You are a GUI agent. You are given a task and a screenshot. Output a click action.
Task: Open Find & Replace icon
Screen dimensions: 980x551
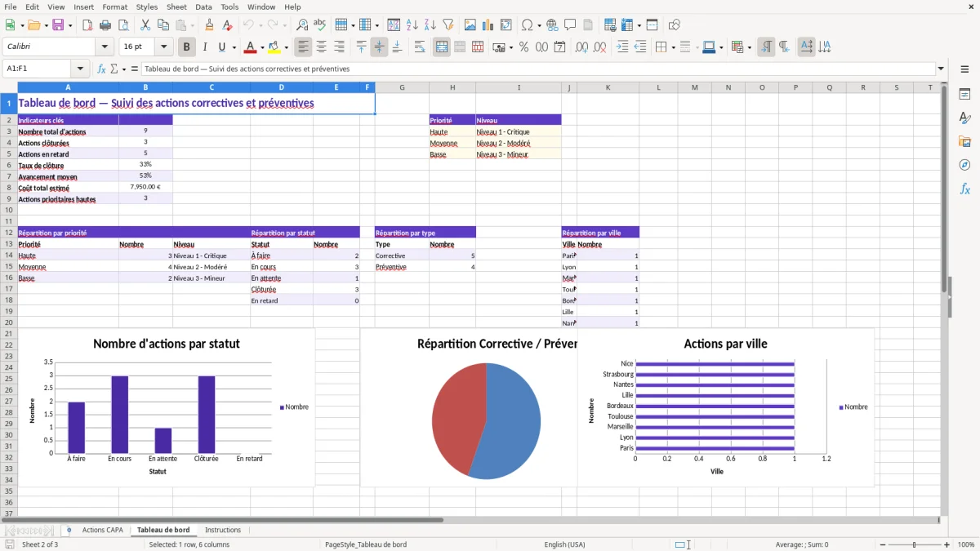click(302, 25)
